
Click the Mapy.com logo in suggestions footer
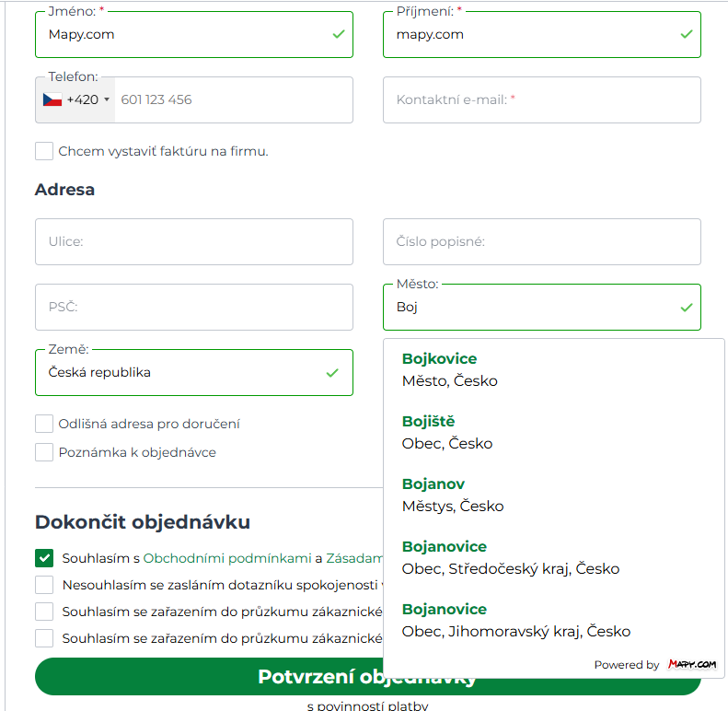(692, 664)
